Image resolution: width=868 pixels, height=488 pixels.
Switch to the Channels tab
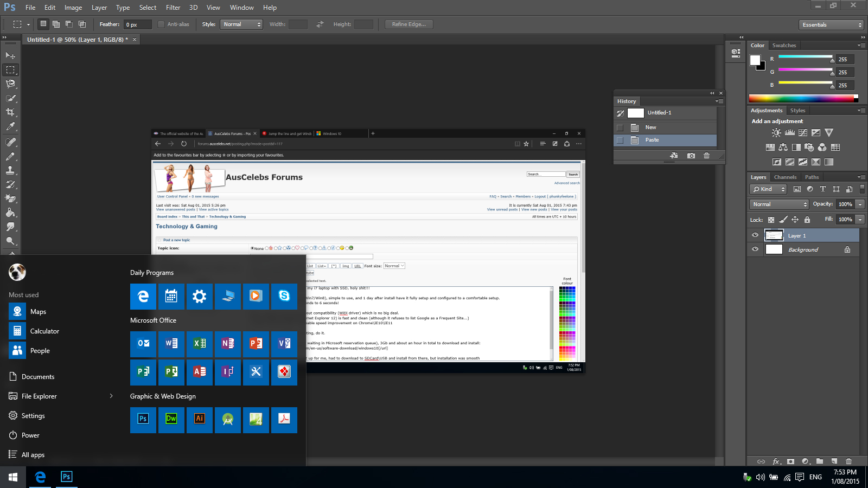[785, 177]
